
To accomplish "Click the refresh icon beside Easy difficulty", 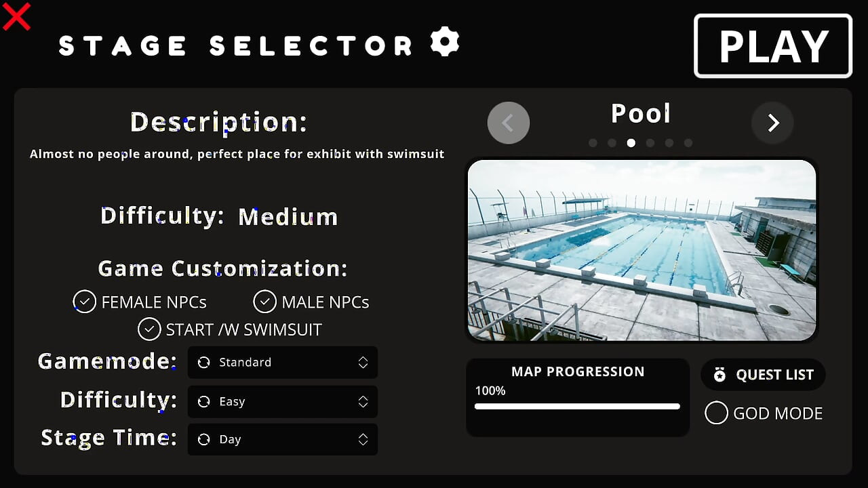I will (x=203, y=402).
